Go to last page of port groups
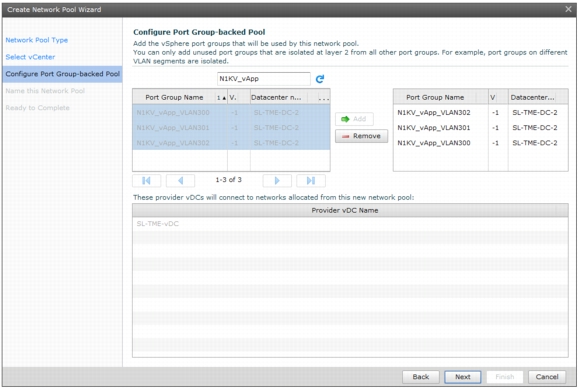The height and width of the screenshot is (390, 580). click(311, 181)
